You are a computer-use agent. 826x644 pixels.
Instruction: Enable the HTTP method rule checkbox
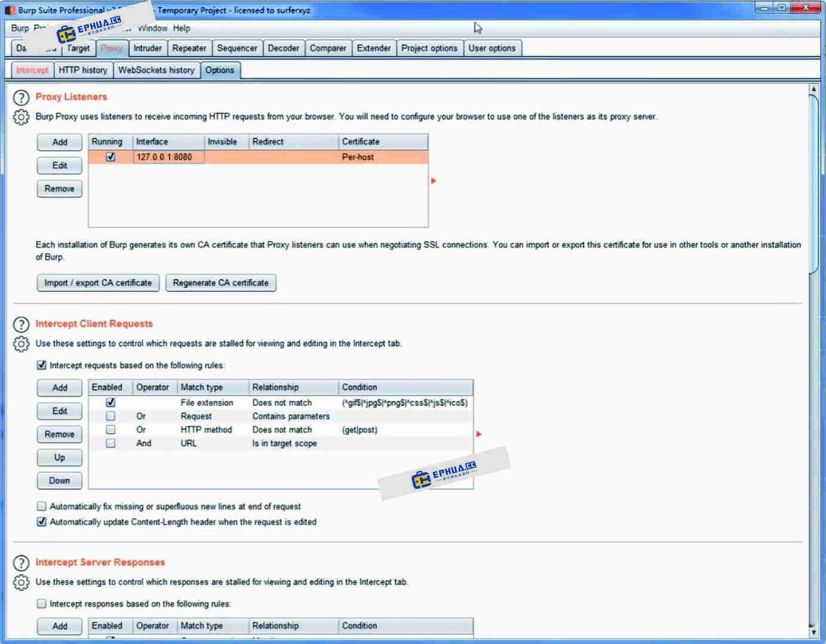110,430
